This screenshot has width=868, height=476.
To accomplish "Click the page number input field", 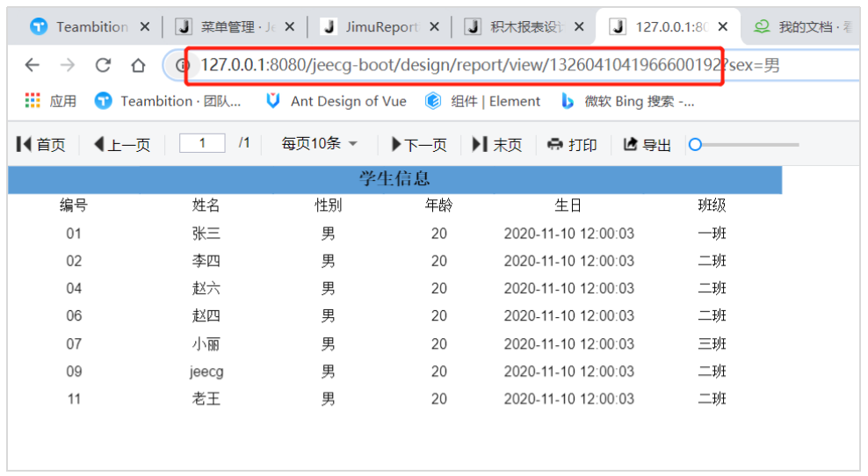I will (x=202, y=143).
